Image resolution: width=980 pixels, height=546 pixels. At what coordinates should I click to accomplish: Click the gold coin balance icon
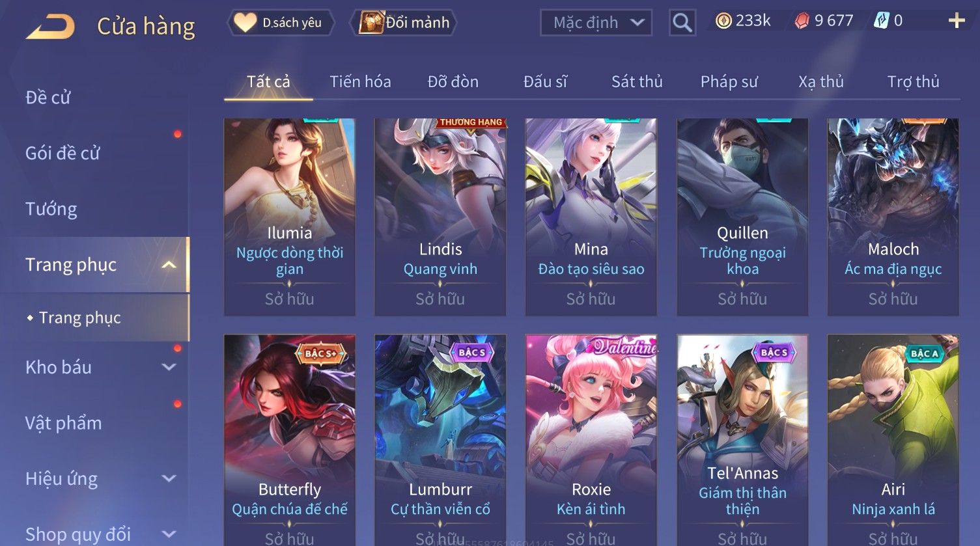(x=723, y=21)
